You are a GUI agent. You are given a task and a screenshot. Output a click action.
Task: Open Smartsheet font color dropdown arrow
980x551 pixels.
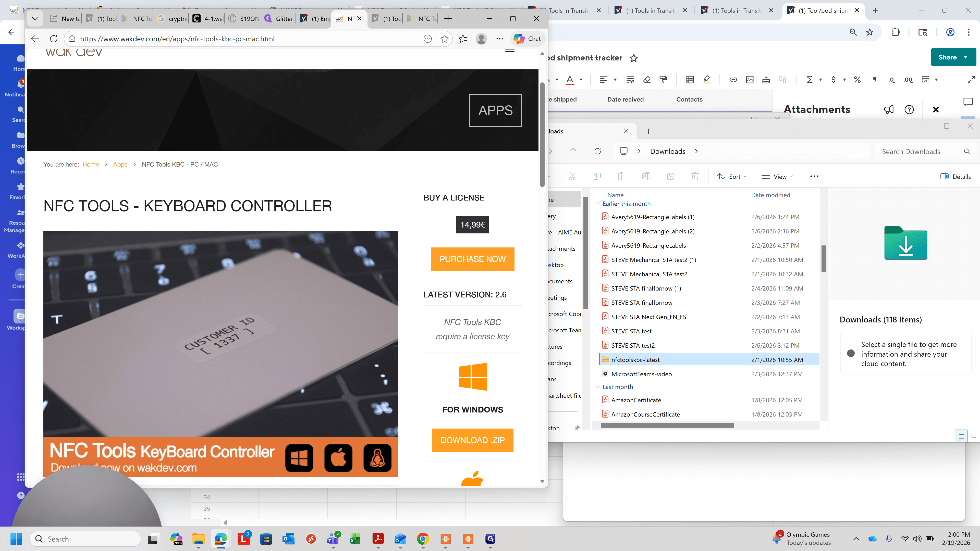tap(581, 80)
